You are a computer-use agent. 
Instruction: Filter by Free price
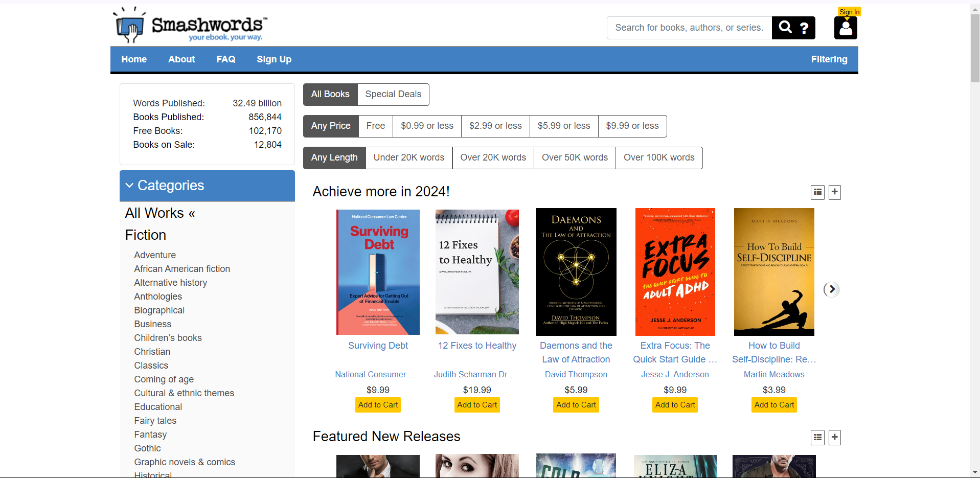click(376, 126)
